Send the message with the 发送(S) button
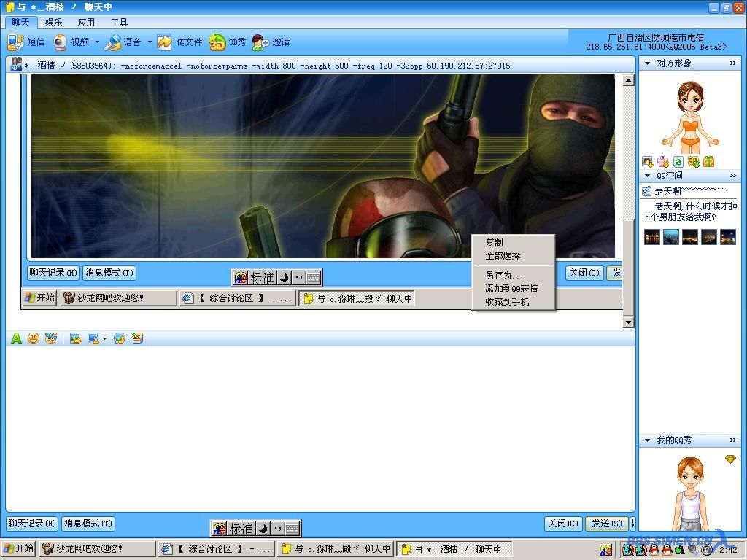Screen dimensions: 747x560 point(607,524)
